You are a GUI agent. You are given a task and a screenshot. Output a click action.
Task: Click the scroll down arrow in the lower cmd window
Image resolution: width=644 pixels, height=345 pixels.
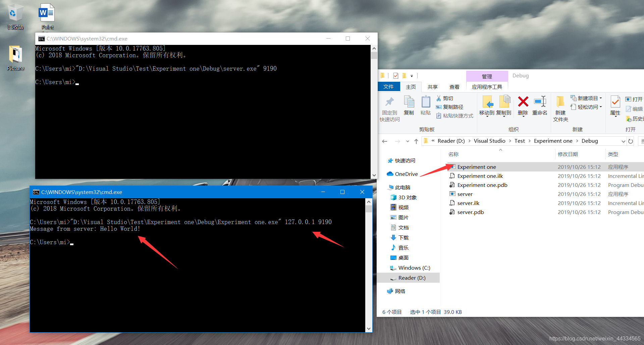click(369, 329)
